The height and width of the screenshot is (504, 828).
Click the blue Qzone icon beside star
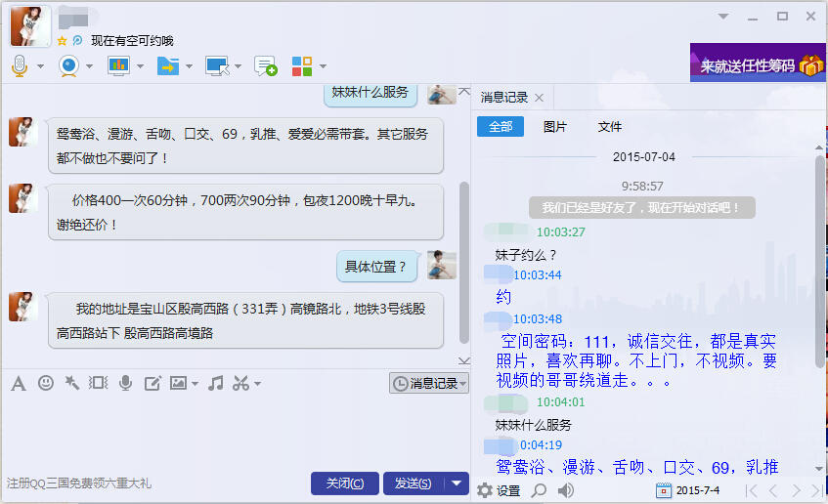(77, 41)
